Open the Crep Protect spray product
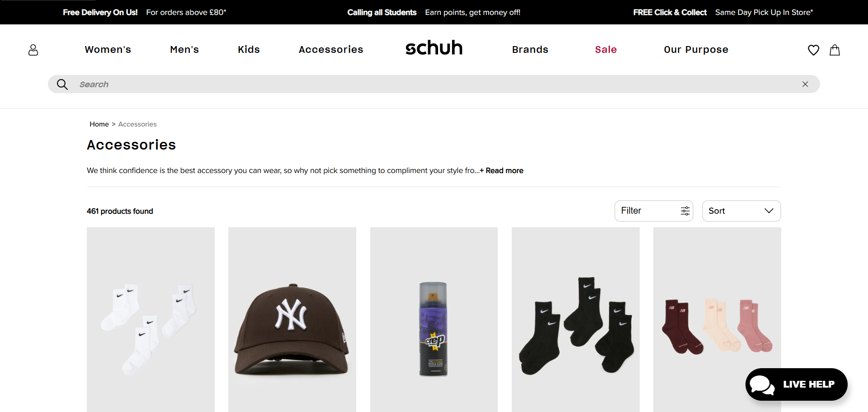868x412 pixels. pos(434,319)
